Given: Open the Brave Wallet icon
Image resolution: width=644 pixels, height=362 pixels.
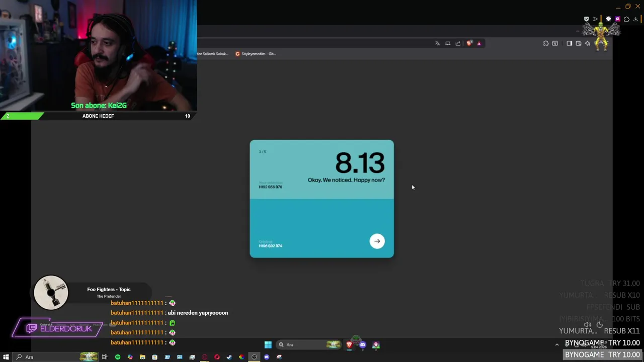Looking at the screenshot, I should 579,44.
